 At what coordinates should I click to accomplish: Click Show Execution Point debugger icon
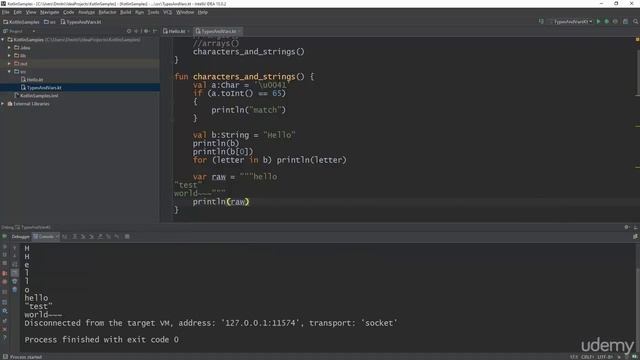[65, 236]
